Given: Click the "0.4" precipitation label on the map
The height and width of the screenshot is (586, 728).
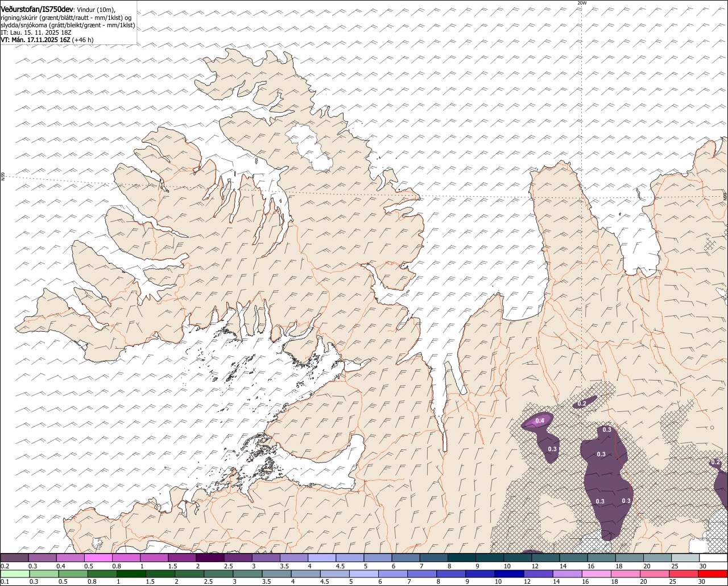Looking at the screenshot, I should pos(540,420).
